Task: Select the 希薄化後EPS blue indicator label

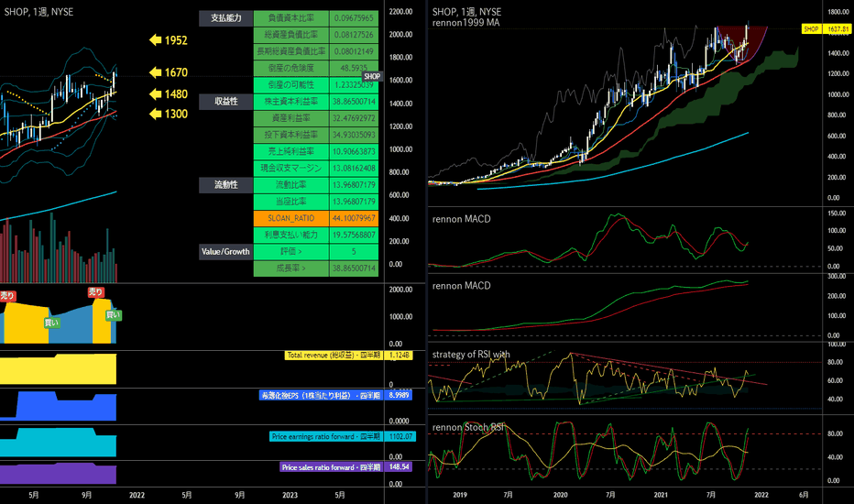Action: [322, 395]
